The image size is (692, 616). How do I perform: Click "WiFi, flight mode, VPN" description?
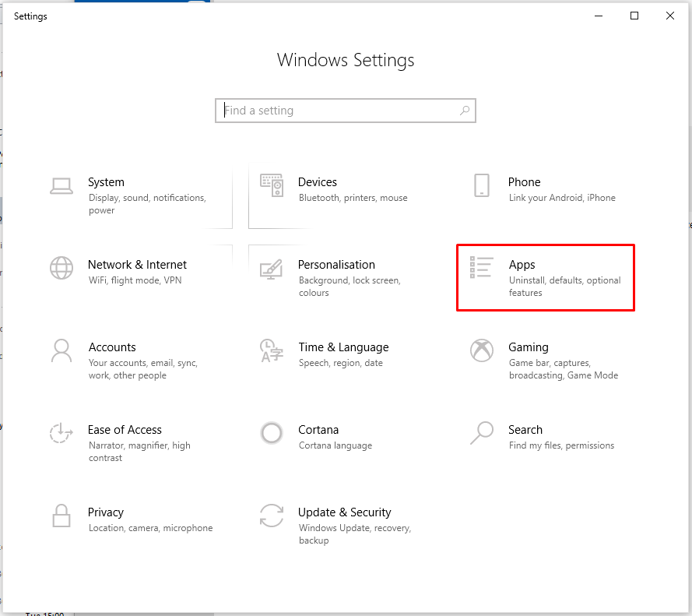(135, 280)
